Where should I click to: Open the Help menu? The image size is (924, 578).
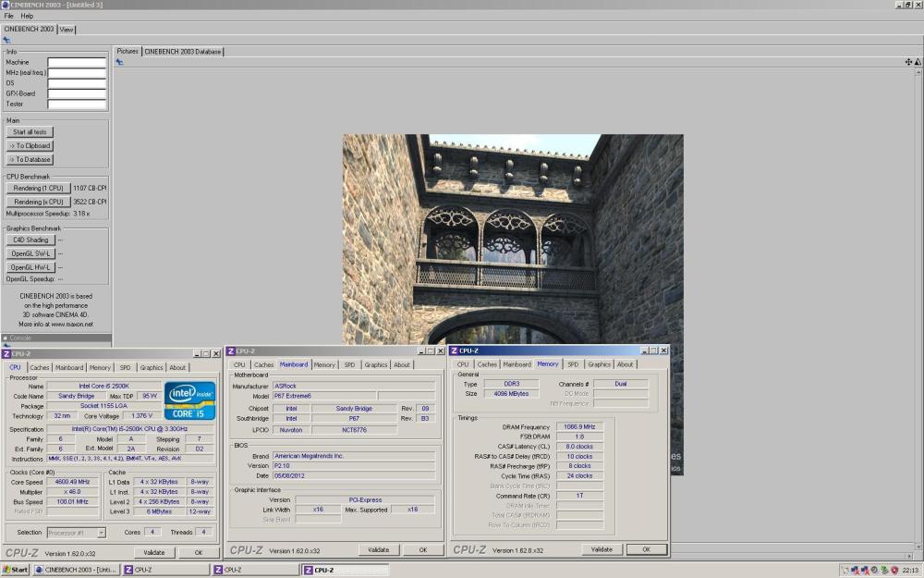(x=26, y=16)
